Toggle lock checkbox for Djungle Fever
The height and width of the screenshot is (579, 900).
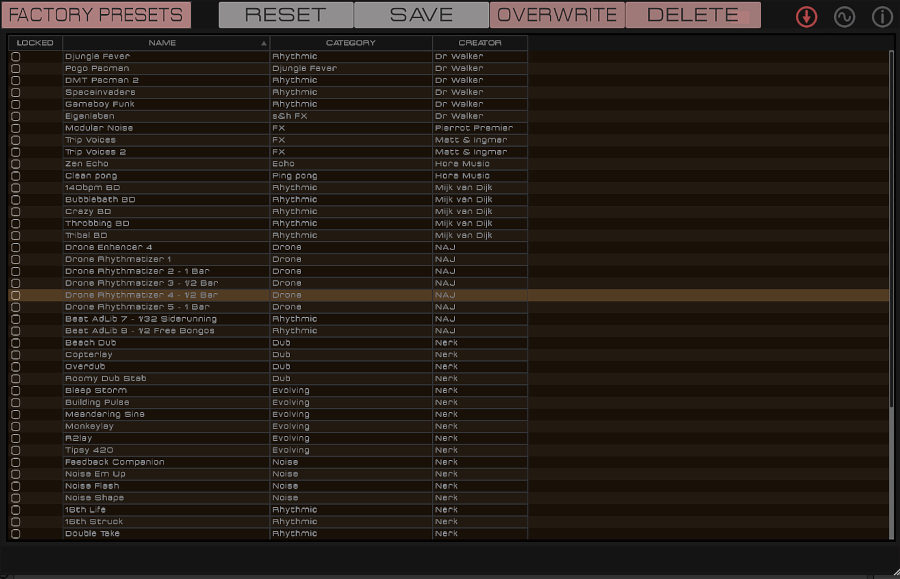tap(15, 57)
